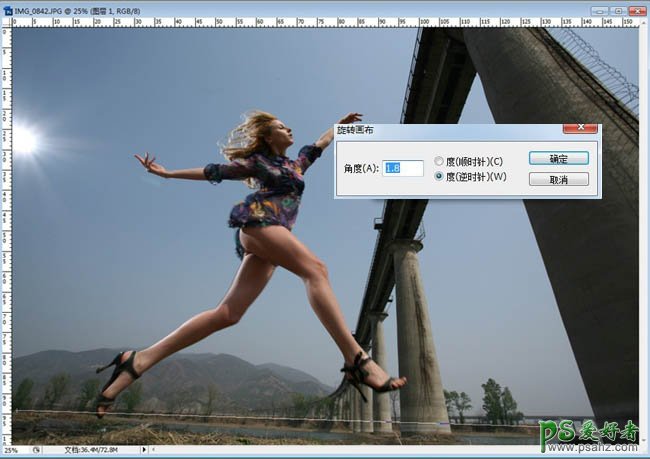This screenshot has width=650, height=459.
Task: Click the horizontal ruler along the top
Action: [x=300, y=23]
